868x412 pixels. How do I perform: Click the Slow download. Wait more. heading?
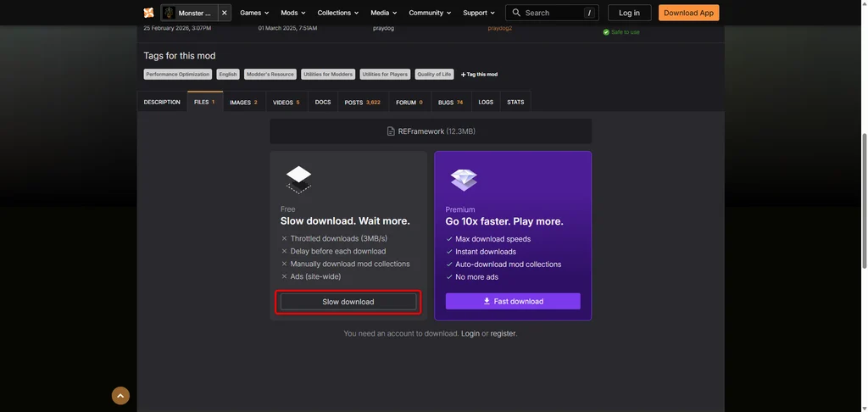pyautogui.click(x=345, y=221)
